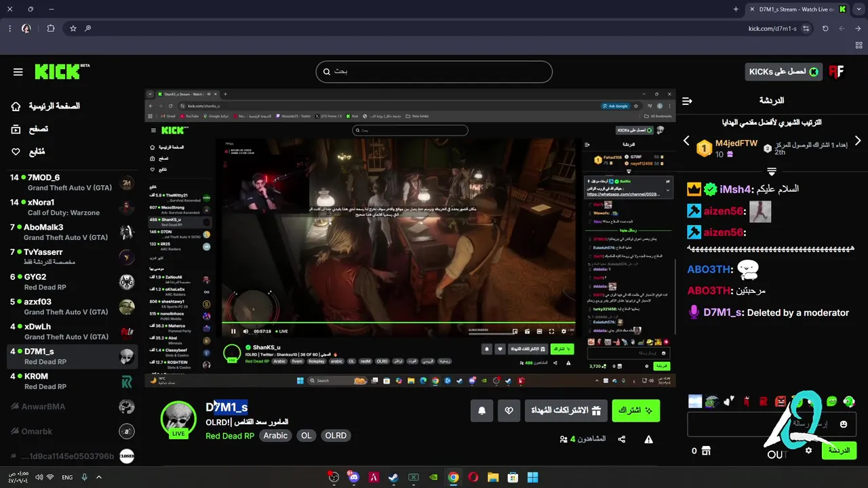Click the first aizen56 username in chat
This screenshot has width=868, height=488.
click(724, 211)
